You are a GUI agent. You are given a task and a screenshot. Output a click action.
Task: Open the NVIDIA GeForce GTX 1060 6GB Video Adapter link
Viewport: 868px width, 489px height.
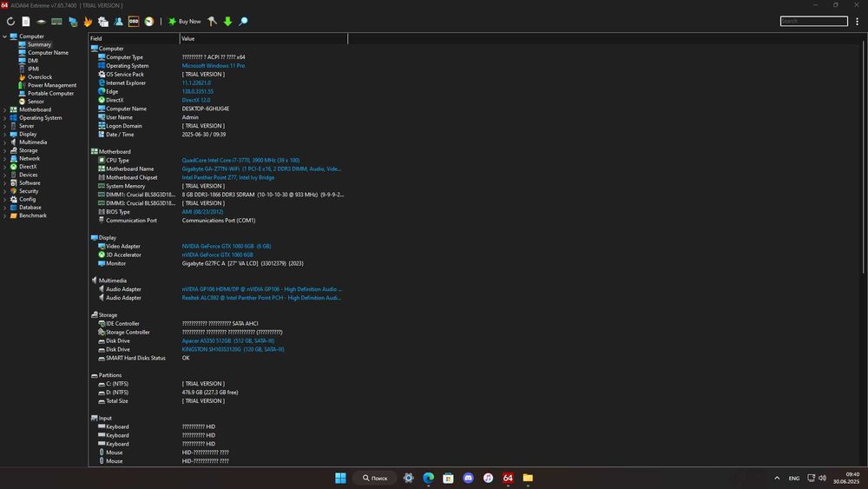(x=227, y=247)
